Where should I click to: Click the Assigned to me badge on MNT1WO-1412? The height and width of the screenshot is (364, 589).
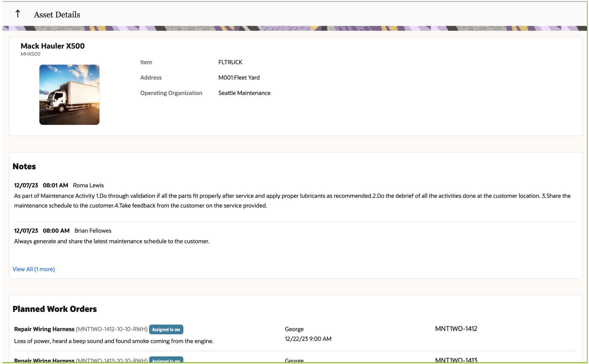(166, 329)
